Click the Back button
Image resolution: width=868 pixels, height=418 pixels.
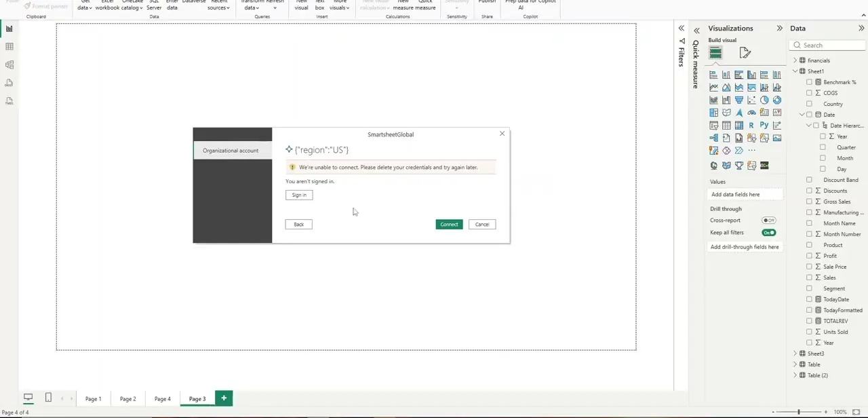pos(298,225)
